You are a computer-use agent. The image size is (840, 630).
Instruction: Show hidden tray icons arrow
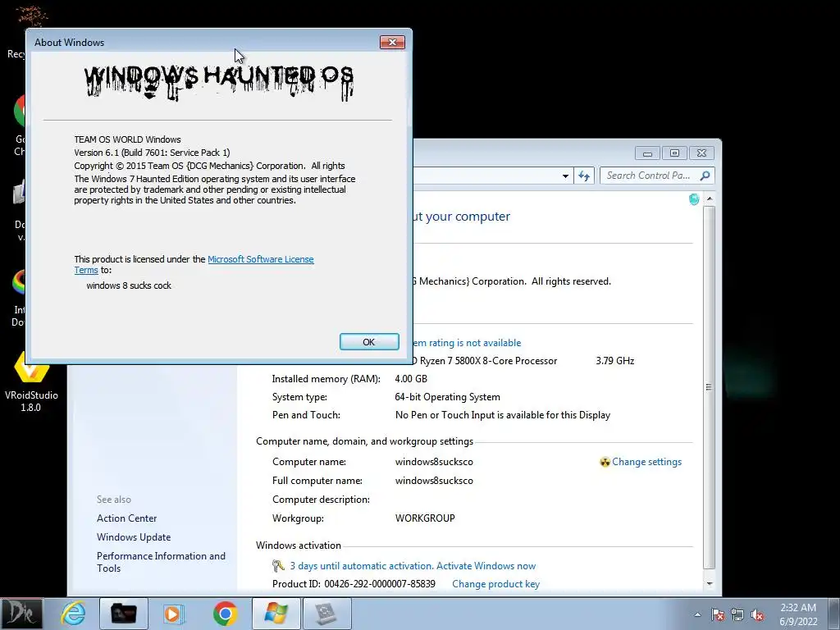[697, 614]
